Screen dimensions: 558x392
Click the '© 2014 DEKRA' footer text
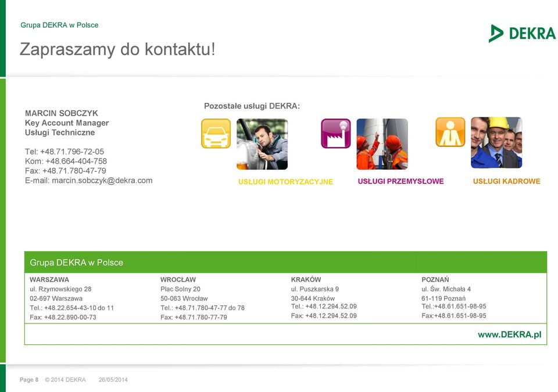click(x=66, y=380)
